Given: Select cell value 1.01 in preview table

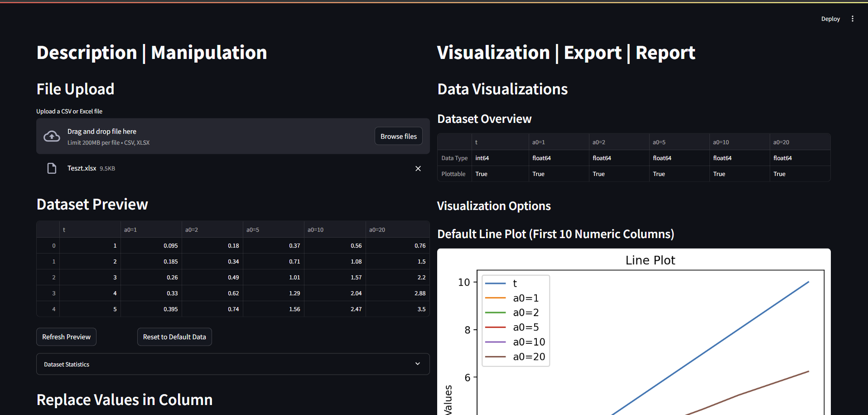Looking at the screenshot, I should click(273, 277).
